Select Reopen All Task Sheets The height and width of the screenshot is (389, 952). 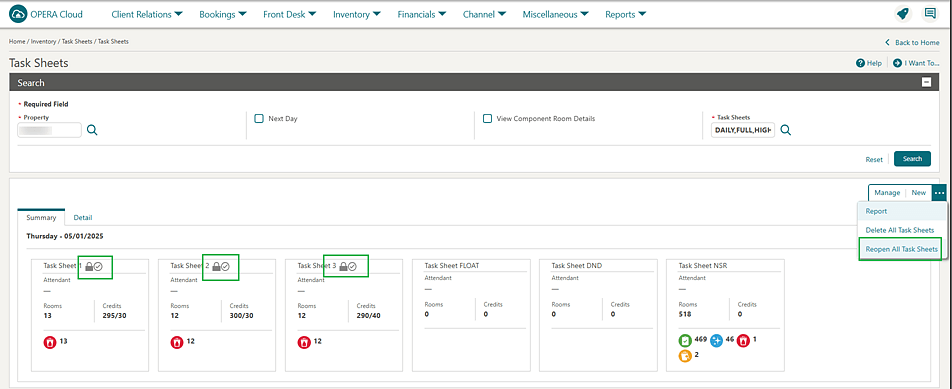[x=902, y=249]
